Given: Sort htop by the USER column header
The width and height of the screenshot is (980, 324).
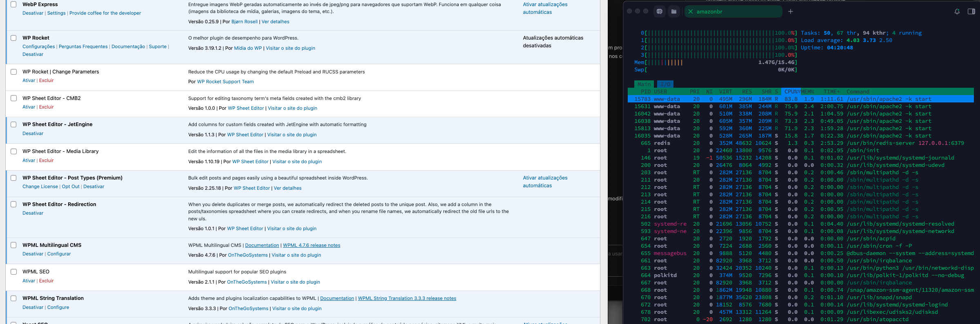Looking at the screenshot, I should click(660, 92).
